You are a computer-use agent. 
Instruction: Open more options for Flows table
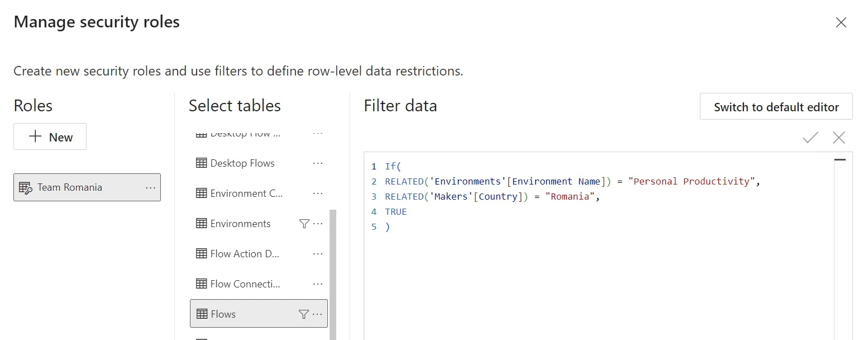click(x=318, y=314)
